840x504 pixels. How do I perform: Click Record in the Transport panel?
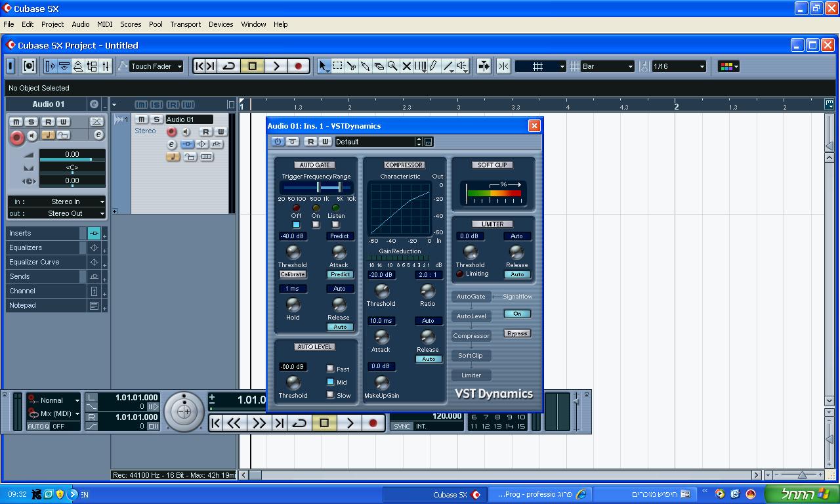[373, 423]
